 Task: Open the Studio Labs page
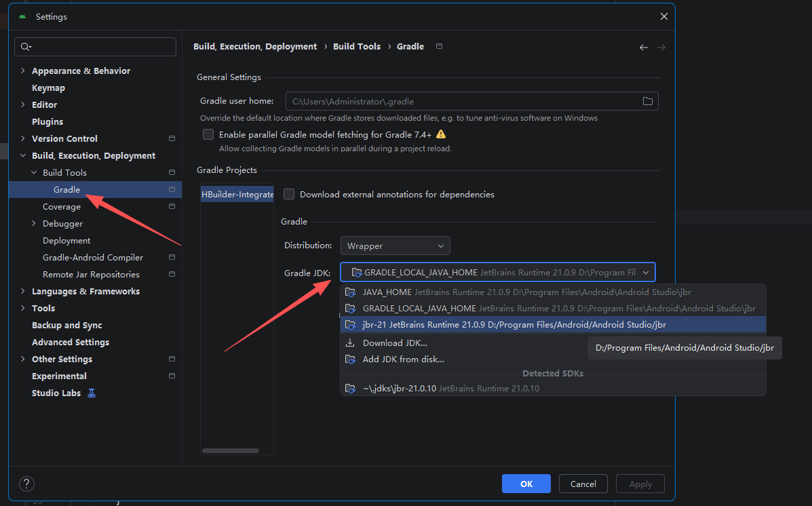pos(56,393)
